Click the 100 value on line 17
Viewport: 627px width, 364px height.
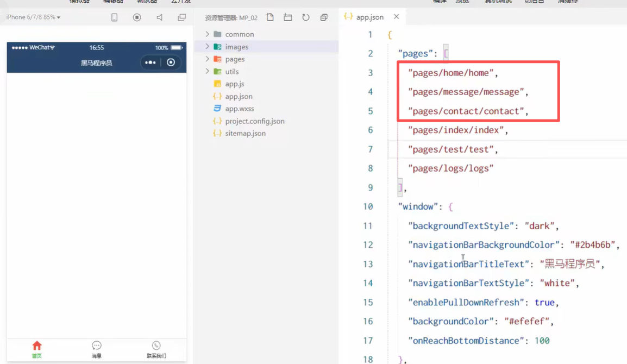coord(542,341)
